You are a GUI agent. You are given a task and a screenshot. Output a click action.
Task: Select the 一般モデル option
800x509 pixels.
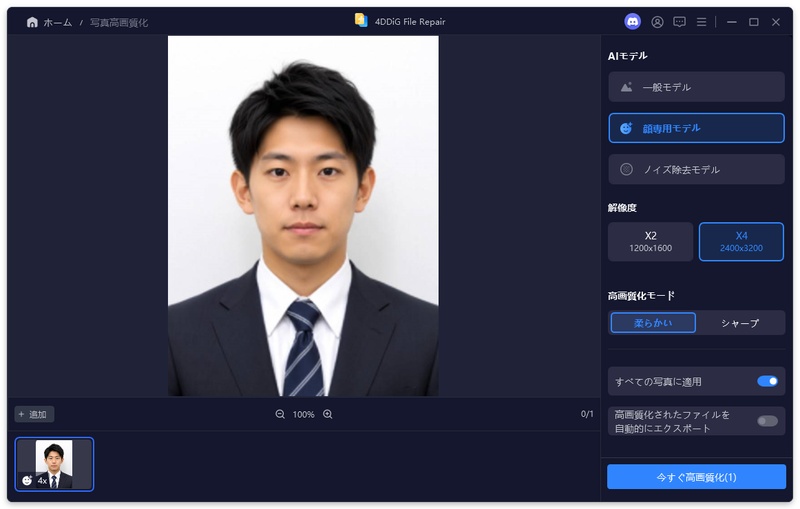coord(696,87)
